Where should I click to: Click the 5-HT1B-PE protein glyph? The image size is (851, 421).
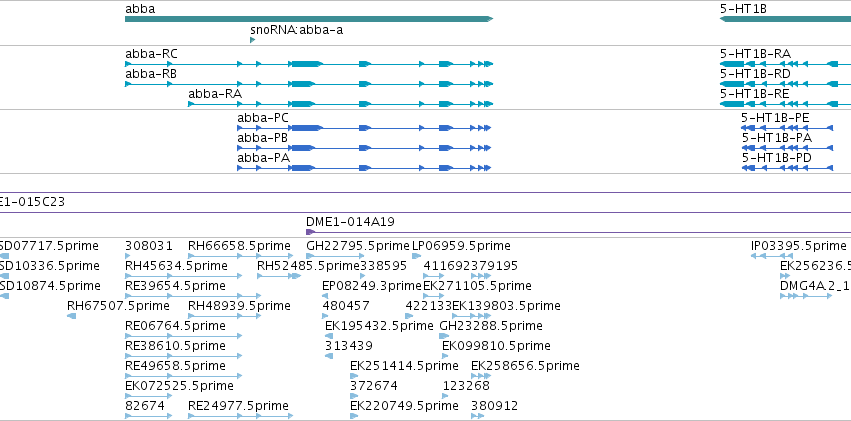click(x=787, y=128)
